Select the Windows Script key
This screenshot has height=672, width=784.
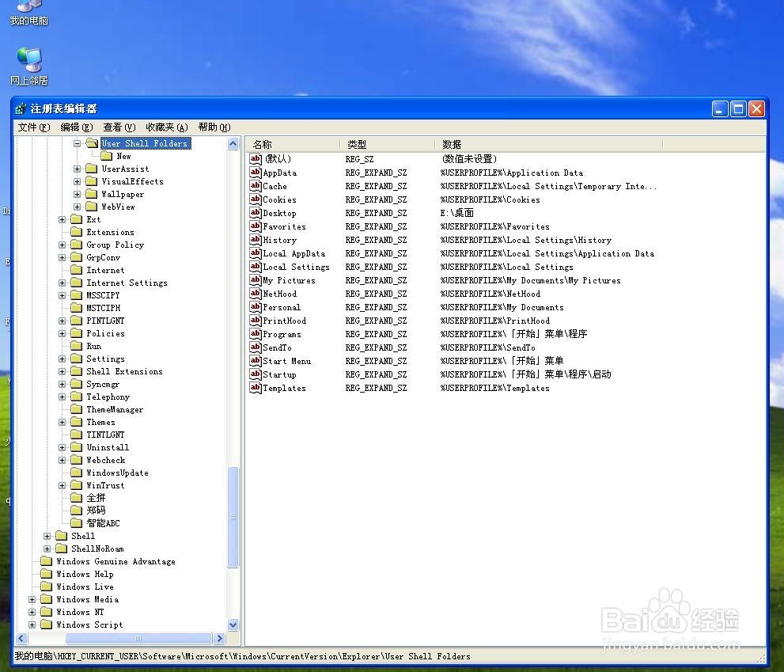point(89,625)
